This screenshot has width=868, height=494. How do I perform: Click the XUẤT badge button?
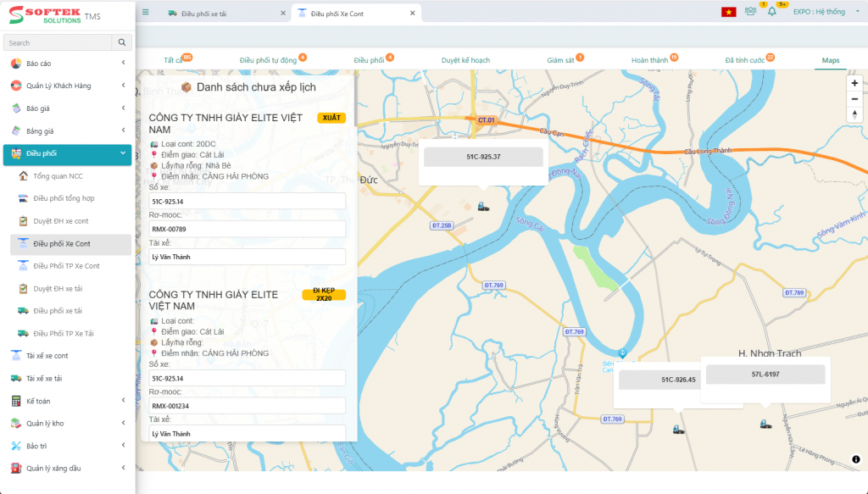click(331, 118)
